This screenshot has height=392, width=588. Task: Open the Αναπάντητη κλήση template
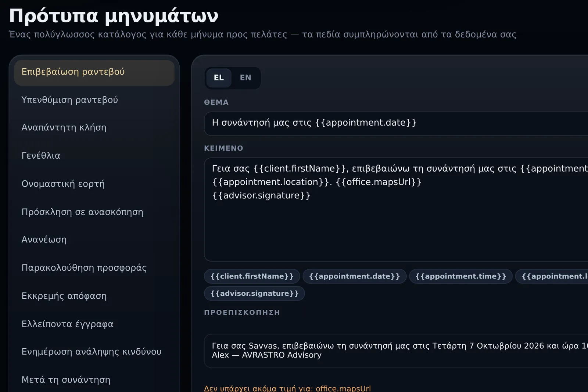pos(94,128)
